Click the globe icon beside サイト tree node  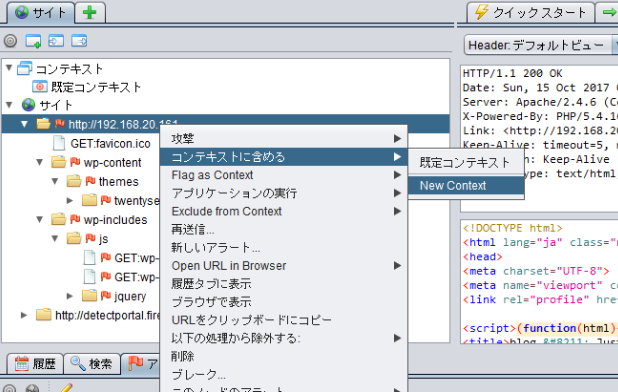[28, 105]
